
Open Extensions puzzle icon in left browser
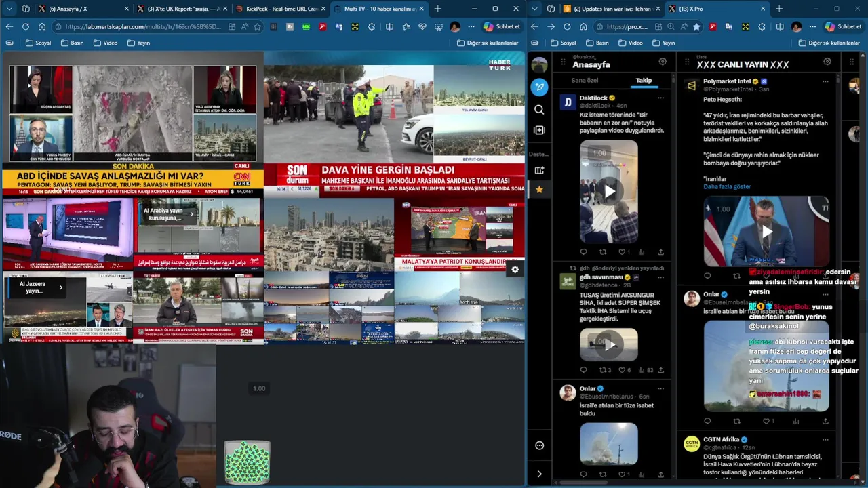coord(372,26)
